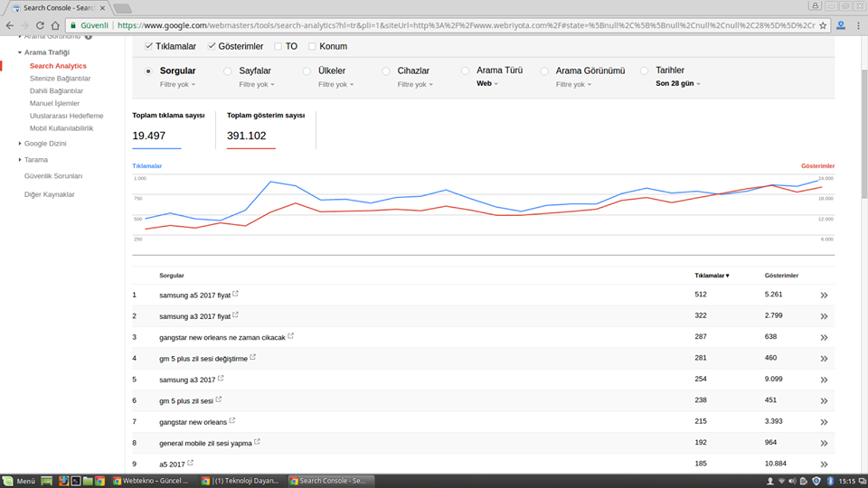Viewport: 868px width, 488px height.
Task: Open the Chrome three-dot menu
Action: 859,25
